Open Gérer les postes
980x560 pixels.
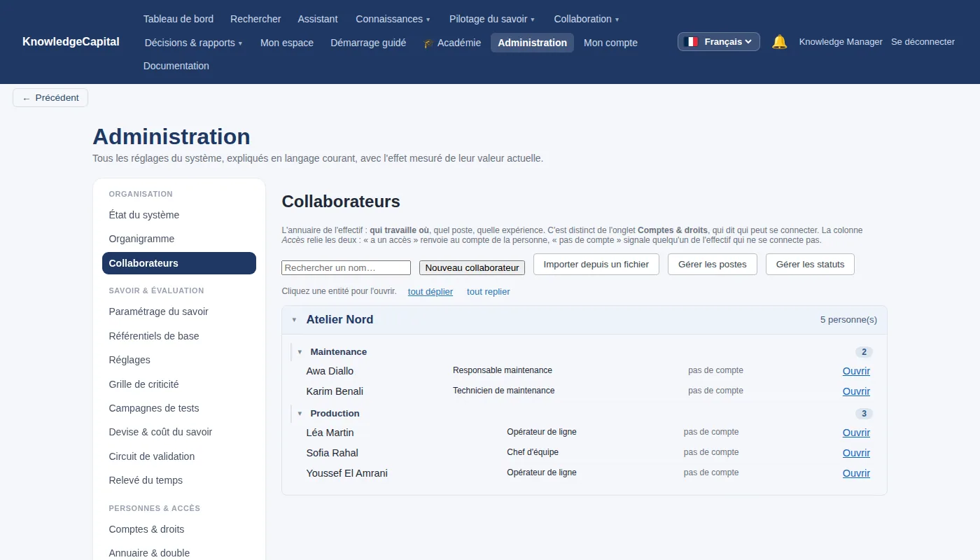click(x=713, y=265)
